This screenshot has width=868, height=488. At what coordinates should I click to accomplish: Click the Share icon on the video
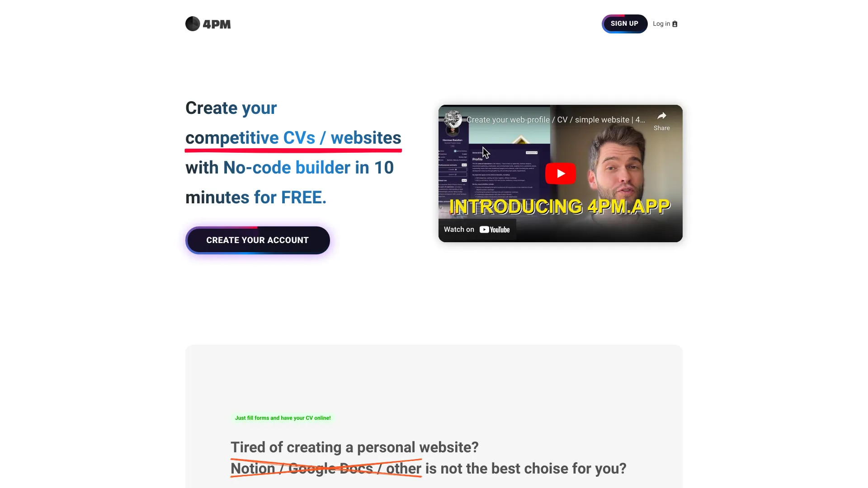coord(661,117)
